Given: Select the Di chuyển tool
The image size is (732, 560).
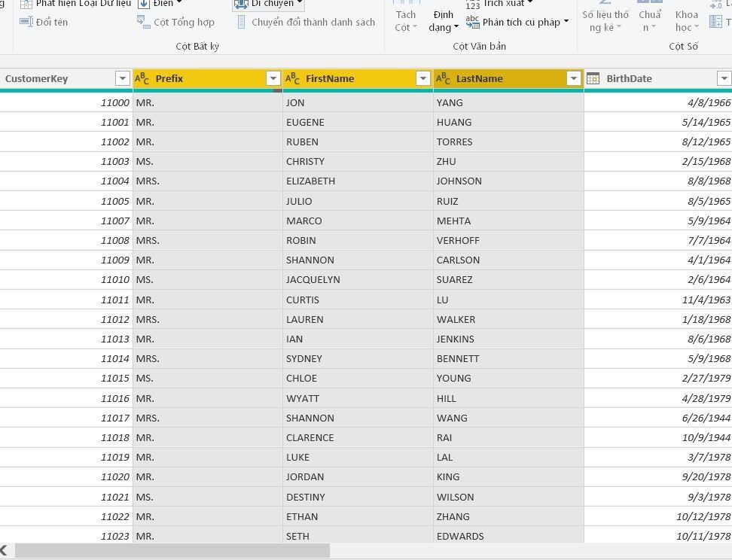Looking at the screenshot, I should pos(266,5).
